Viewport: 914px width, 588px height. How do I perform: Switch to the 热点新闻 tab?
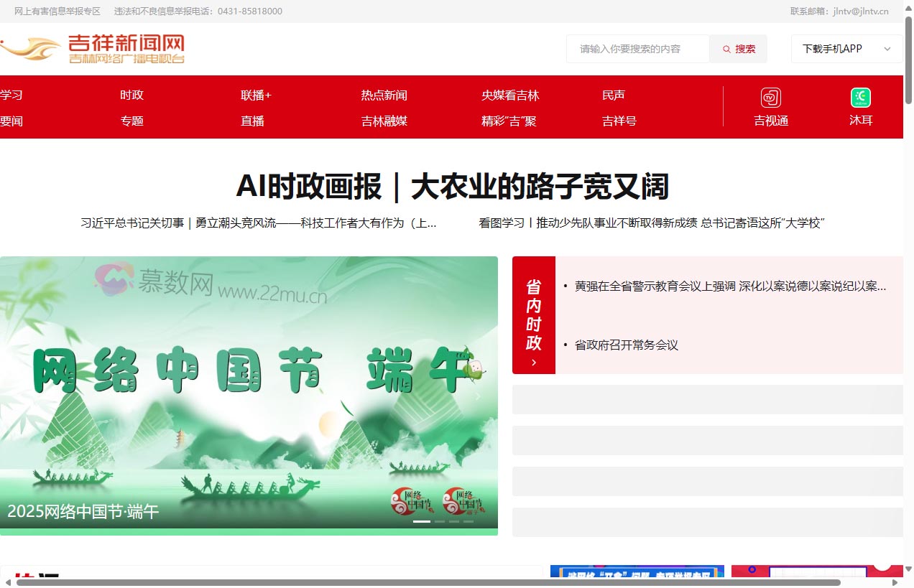pos(384,94)
